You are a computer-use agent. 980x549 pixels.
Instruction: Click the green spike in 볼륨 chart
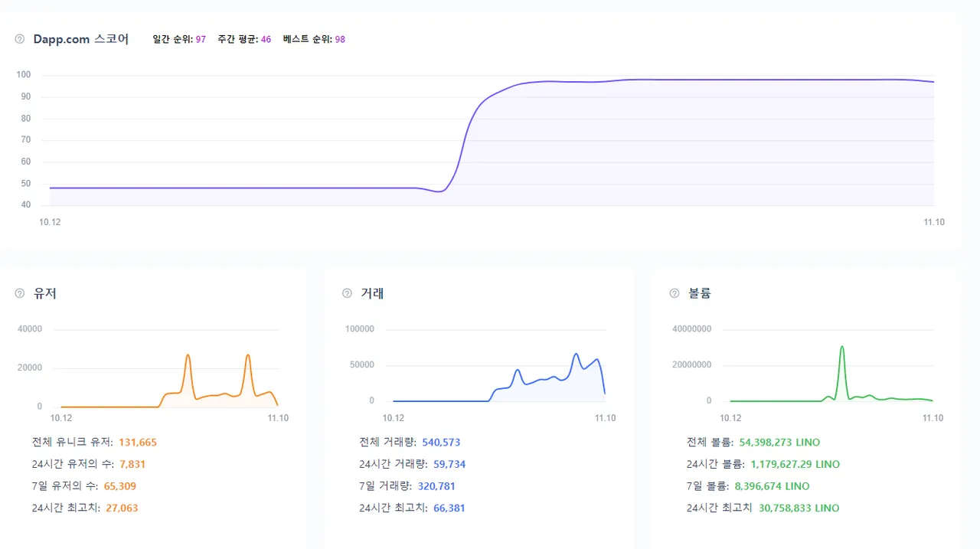[842, 348]
